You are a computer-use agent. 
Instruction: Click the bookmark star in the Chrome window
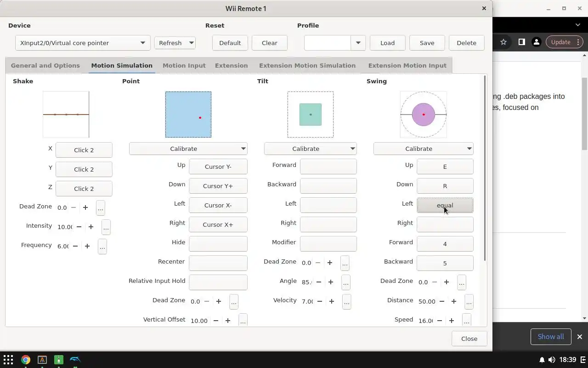(x=503, y=42)
